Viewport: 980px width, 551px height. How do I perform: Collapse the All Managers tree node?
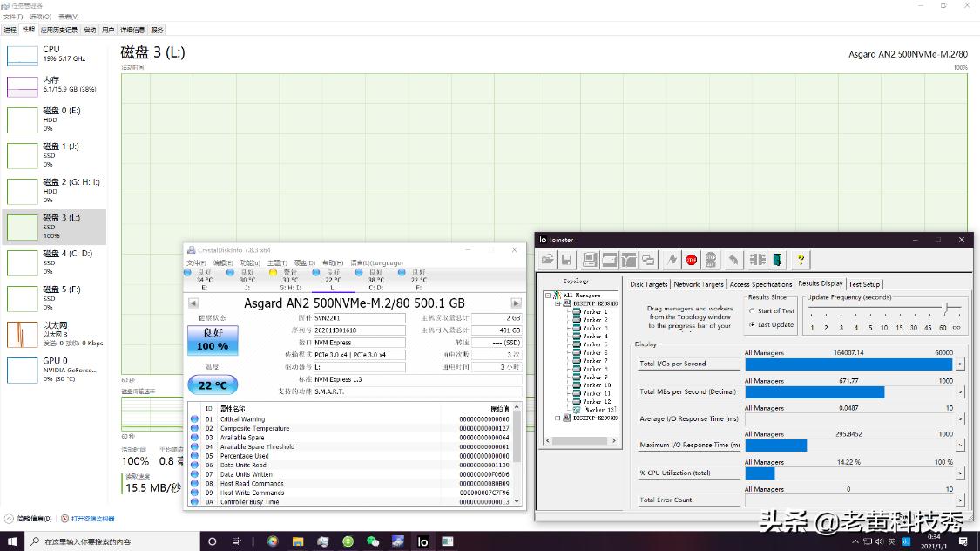coord(549,296)
